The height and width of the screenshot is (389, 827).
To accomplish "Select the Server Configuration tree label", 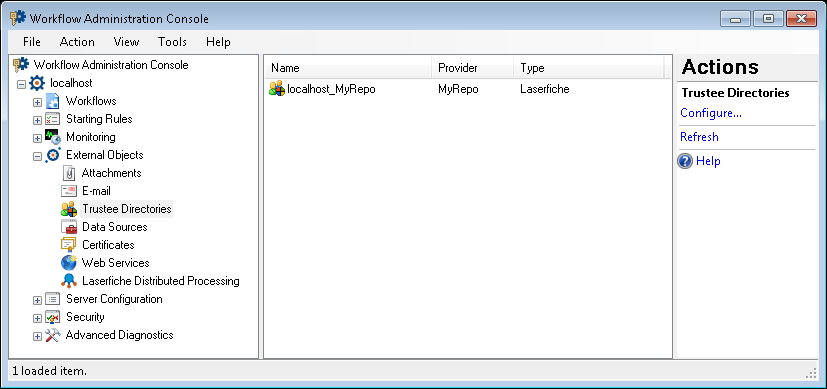I will coord(114,299).
